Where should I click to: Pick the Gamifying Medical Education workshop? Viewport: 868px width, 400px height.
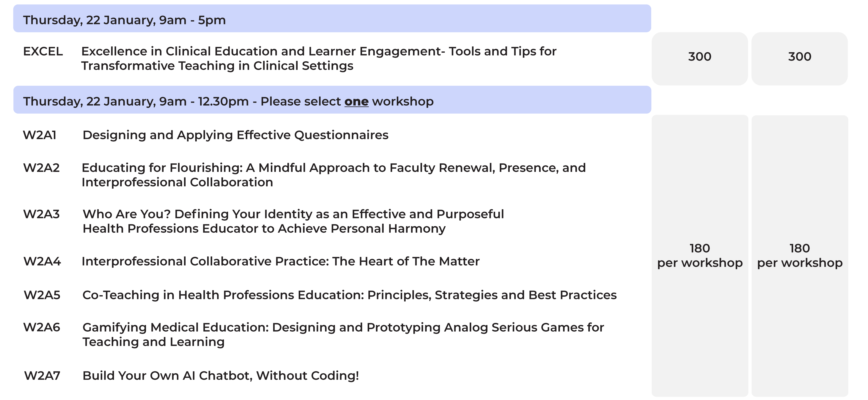[x=343, y=334]
